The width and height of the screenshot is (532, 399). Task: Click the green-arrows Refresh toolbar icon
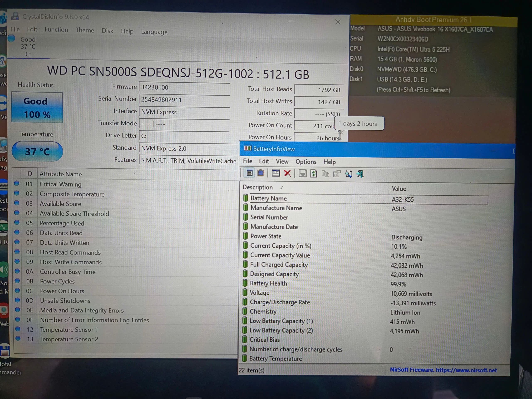click(x=314, y=173)
